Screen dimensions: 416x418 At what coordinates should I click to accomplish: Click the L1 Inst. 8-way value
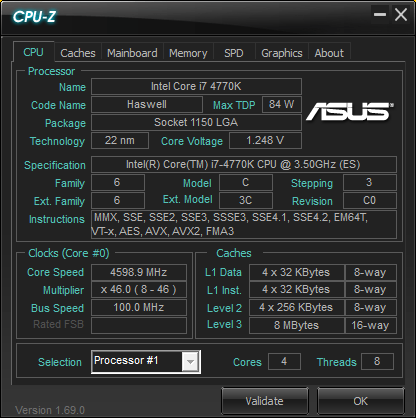370,290
